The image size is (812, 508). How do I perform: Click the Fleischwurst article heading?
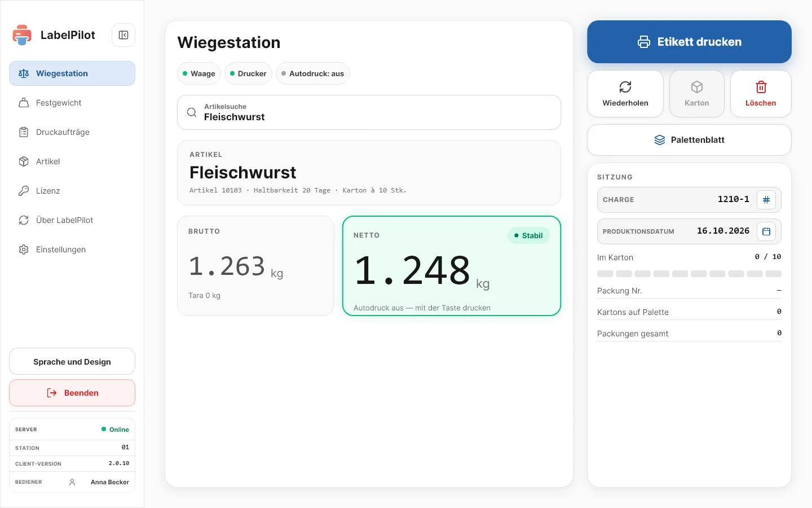click(243, 172)
